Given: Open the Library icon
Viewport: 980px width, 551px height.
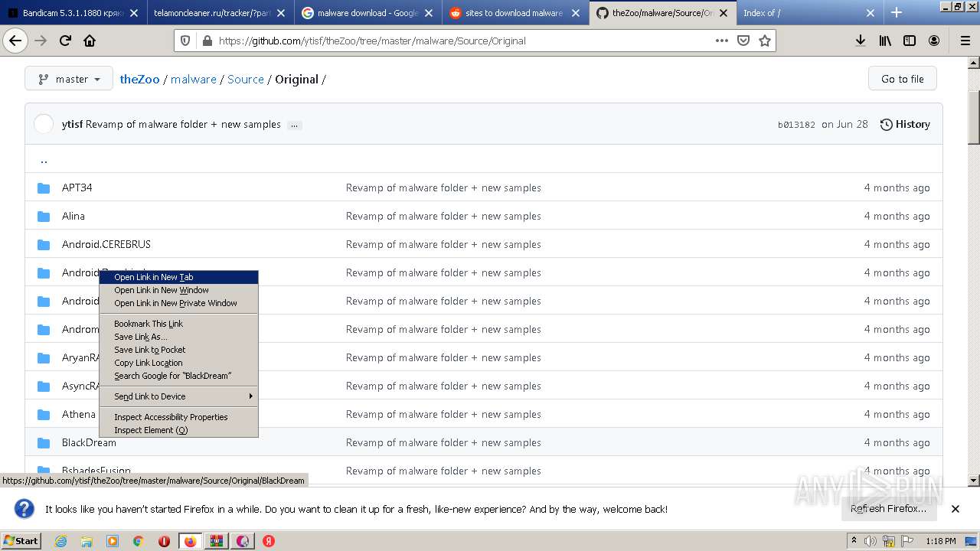Looking at the screenshot, I should pyautogui.click(x=885, y=41).
